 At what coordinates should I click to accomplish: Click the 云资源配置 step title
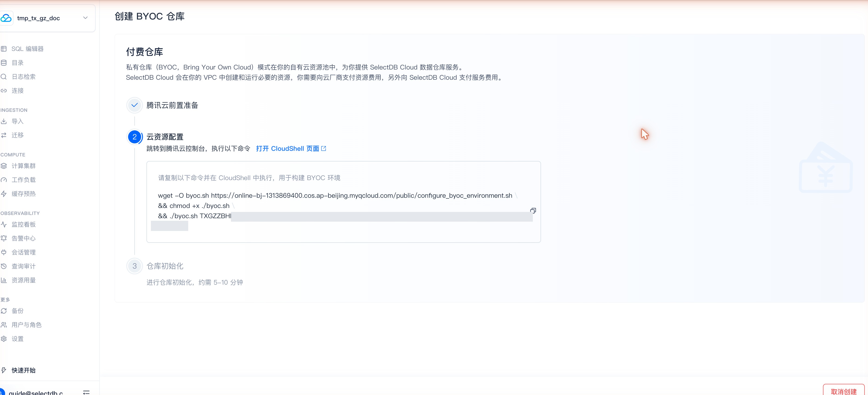point(165,137)
